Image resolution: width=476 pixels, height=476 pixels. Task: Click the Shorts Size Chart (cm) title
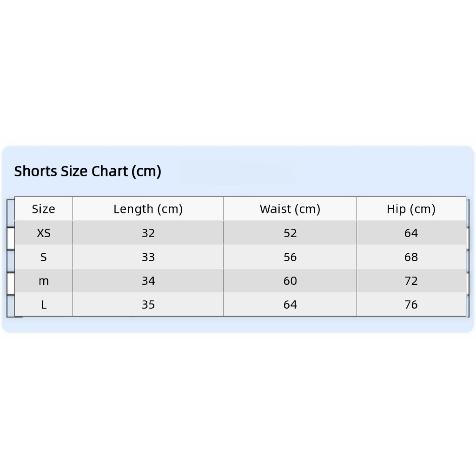[x=87, y=171]
